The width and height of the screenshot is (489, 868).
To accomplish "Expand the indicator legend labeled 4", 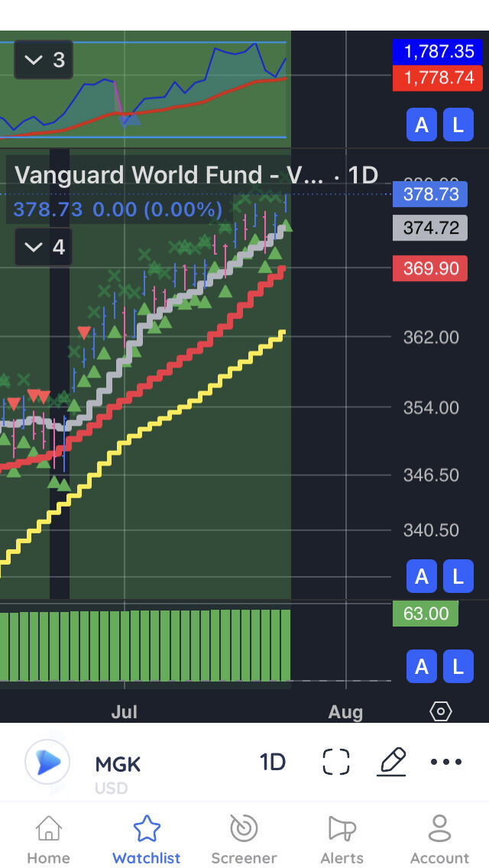I will (x=44, y=246).
